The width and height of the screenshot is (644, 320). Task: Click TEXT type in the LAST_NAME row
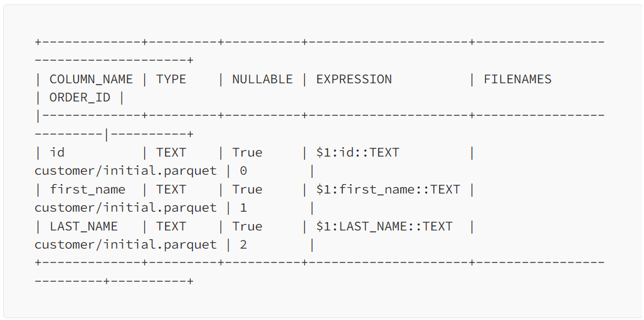tap(171, 227)
